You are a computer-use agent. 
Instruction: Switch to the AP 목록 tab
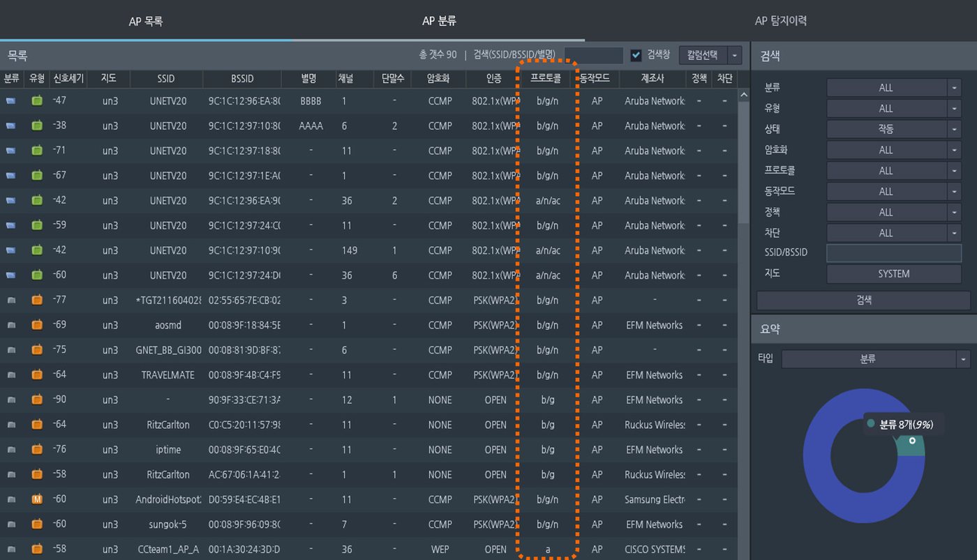(146, 22)
